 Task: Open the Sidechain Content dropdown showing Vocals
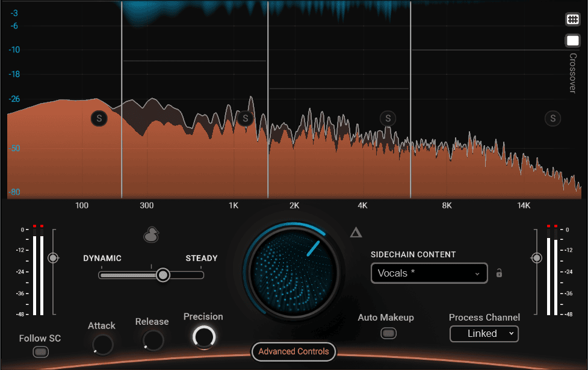429,273
